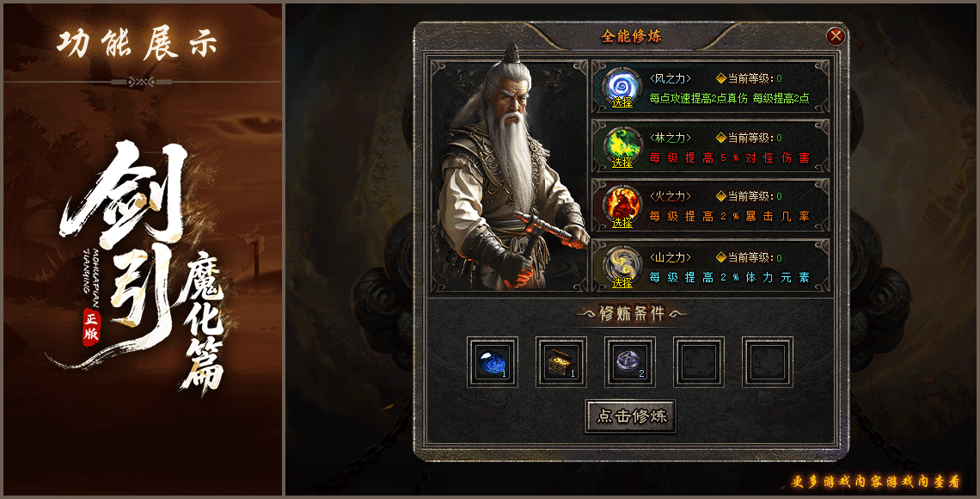This screenshot has width=980, height=499.
Task: Click the fifth empty material slot
Action: click(768, 363)
